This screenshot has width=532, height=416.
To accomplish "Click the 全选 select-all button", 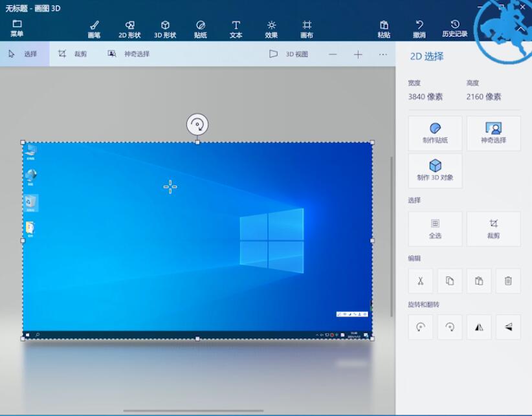I will (x=435, y=228).
